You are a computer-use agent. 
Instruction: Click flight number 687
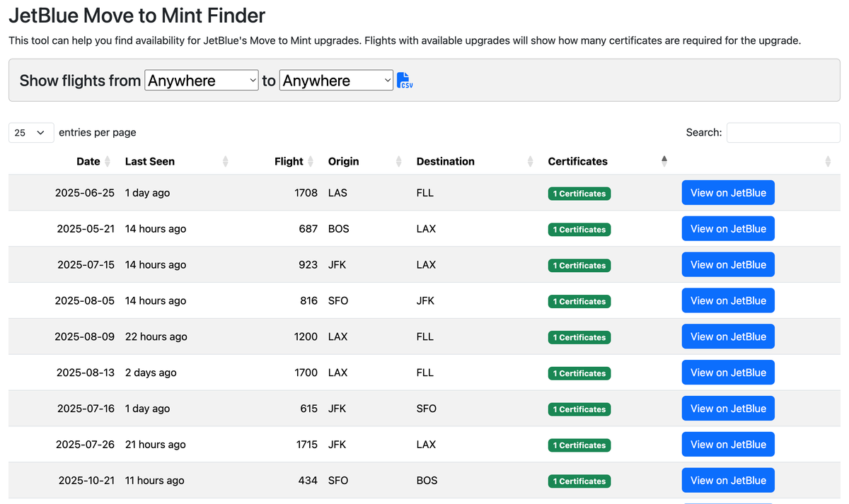pos(308,229)
